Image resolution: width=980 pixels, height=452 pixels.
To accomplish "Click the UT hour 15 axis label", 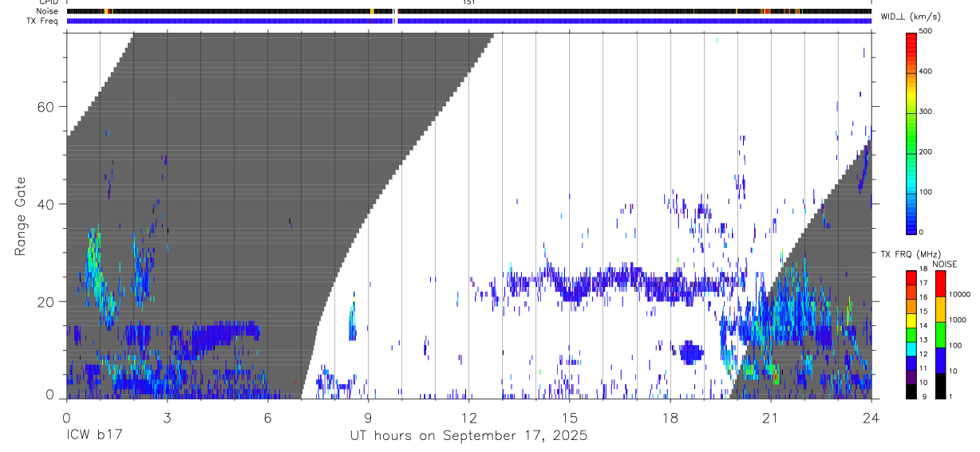I will [x=570, y=417].
